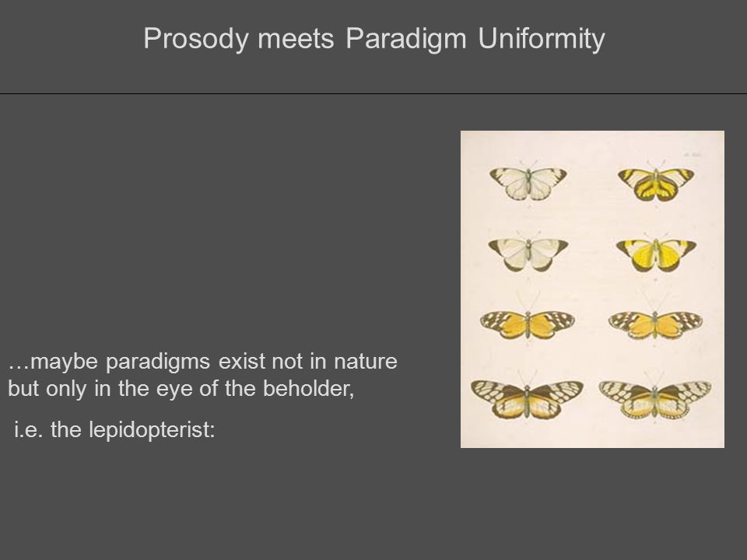
Task: Click the top-left white butterfly illustration
Action: pos(528,181)
